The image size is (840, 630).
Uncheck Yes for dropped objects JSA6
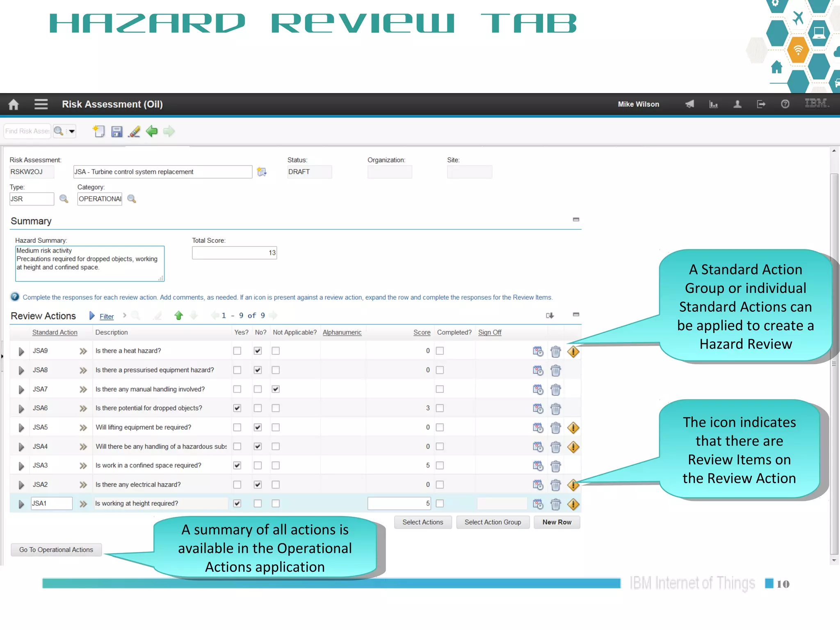click(x=237, y=408)
